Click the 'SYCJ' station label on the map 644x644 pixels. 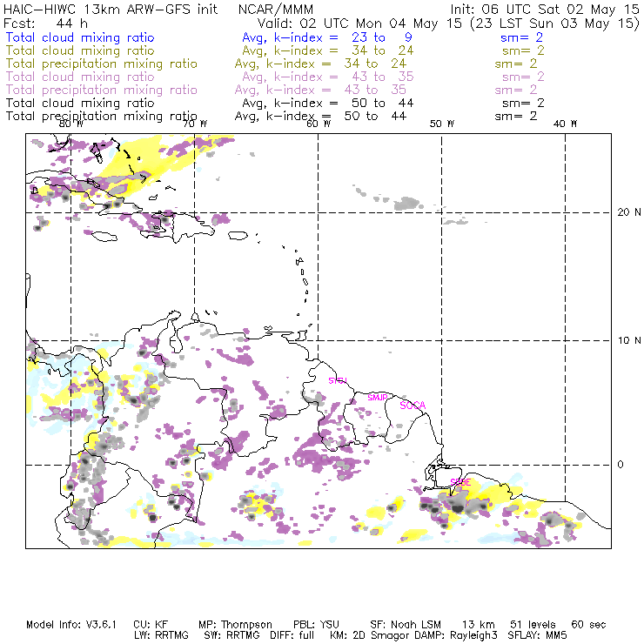pyautogui.click(x=338, y=380)
